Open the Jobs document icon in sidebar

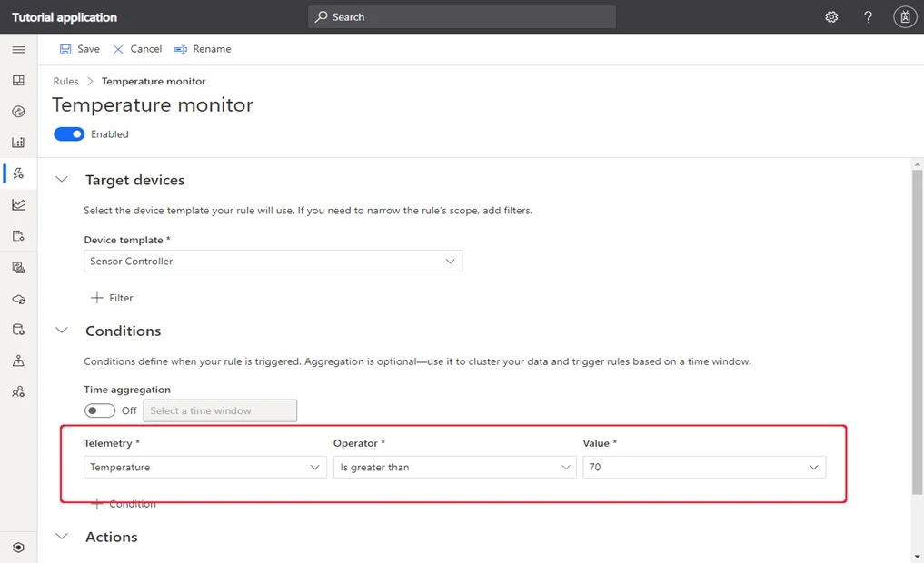click(18, 235)
